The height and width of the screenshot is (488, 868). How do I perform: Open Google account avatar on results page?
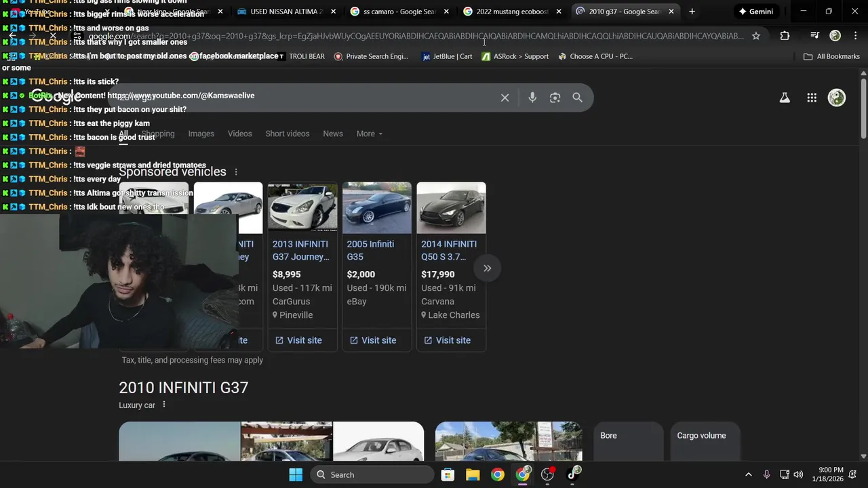[x=837, y=98]
